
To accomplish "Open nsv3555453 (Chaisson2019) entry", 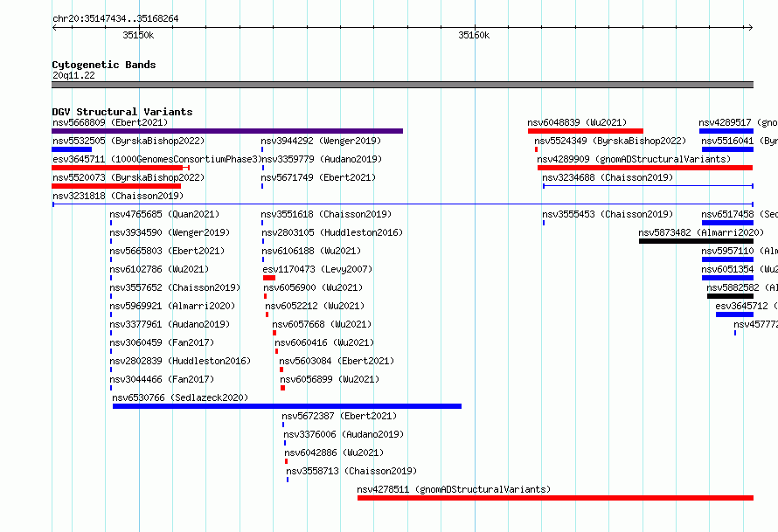I will point(608,214).
